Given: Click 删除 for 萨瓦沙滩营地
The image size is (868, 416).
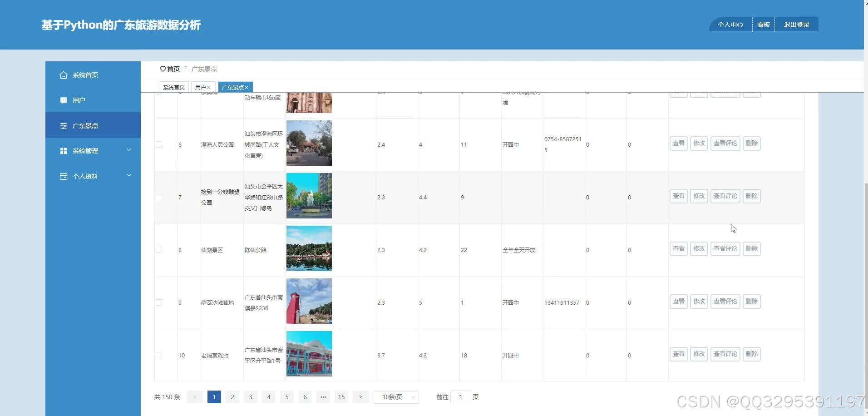Looking at the screenshot, I should coord(752,302).
